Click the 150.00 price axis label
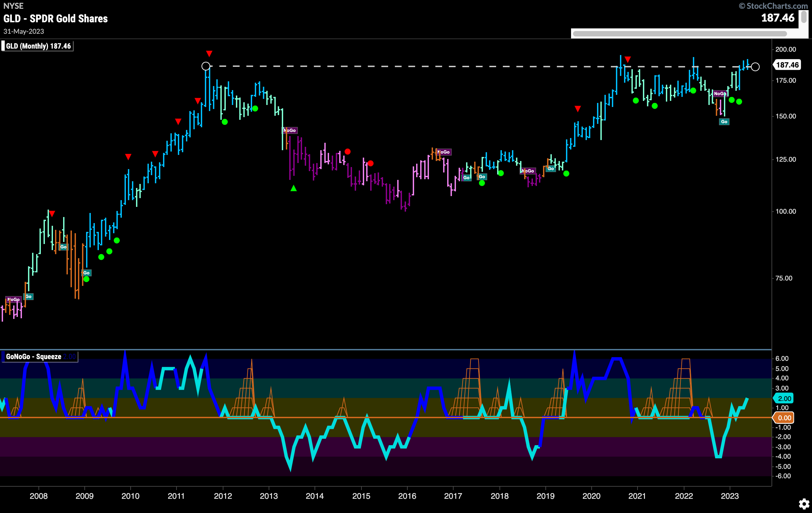Screen dimensions: 812x513 point(786,116)
